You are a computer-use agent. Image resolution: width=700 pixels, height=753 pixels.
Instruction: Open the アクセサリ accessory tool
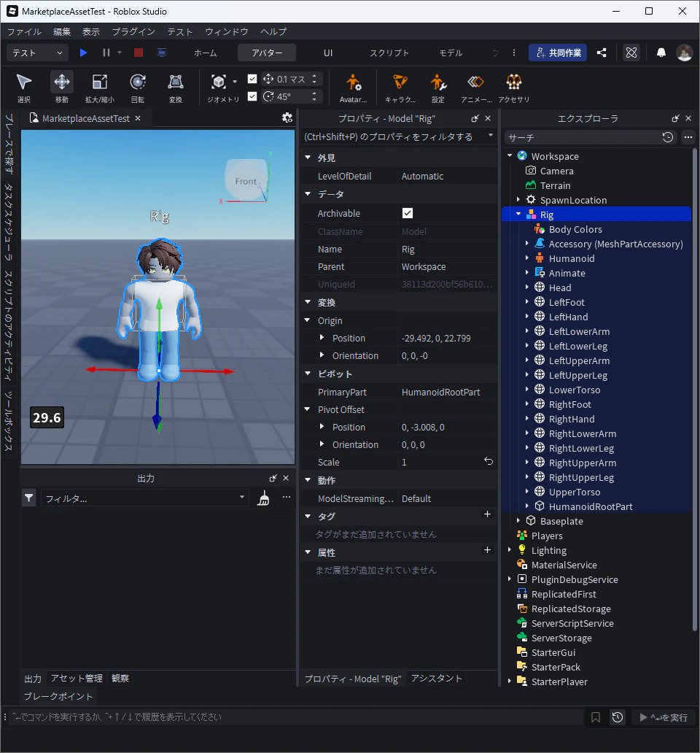point(514,88)
